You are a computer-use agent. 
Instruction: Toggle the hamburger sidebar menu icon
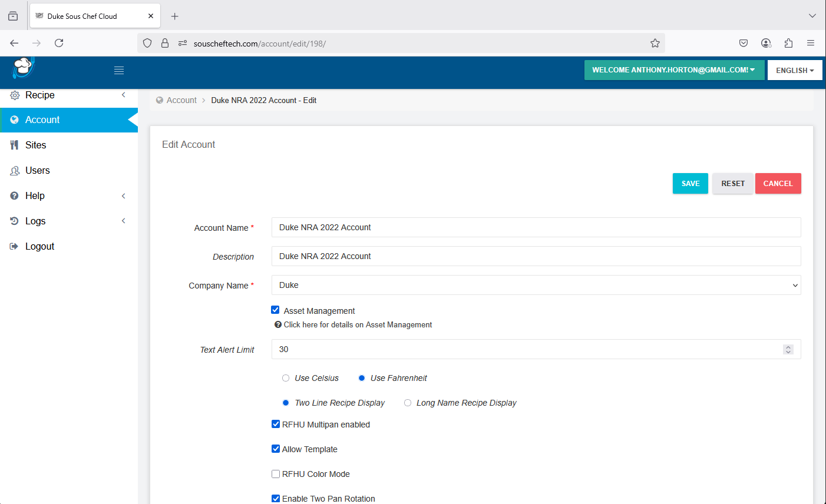point(119,70)
